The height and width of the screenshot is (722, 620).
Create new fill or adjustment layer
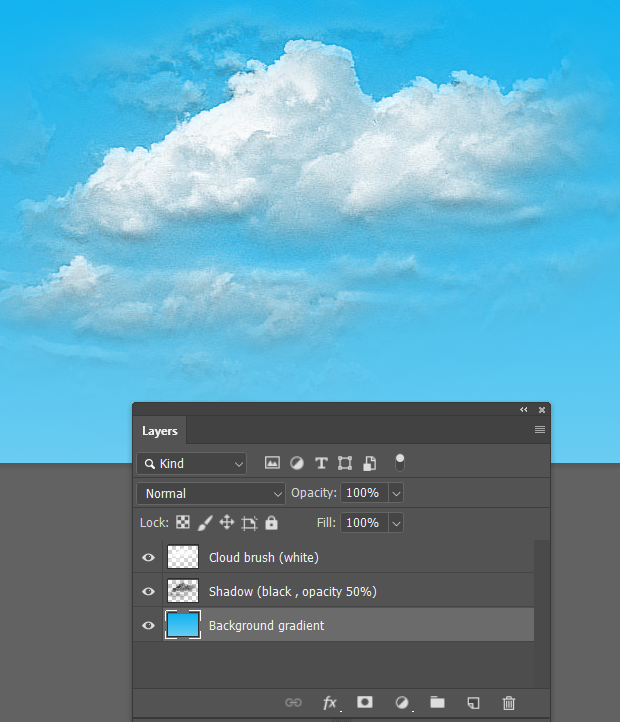point(402,703)
